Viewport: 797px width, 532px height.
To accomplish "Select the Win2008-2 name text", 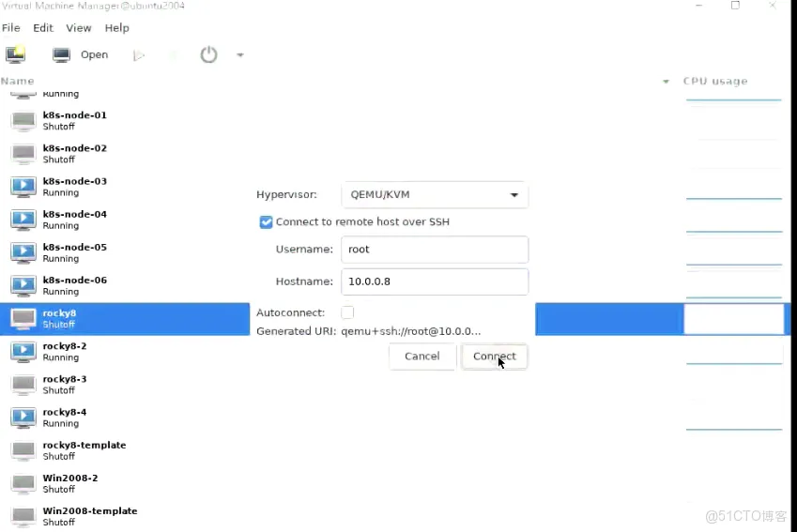I will [x=70, y=479].
